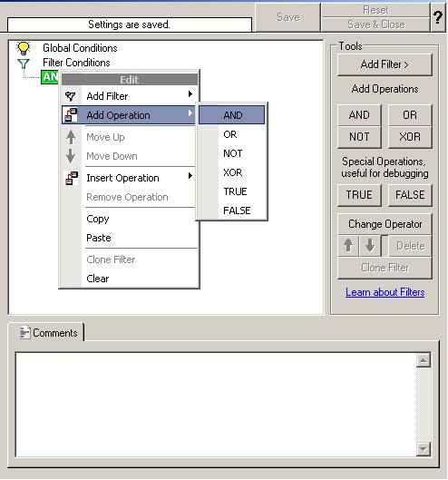Click the Comments tab icon
448x480 pixels.
25,332
